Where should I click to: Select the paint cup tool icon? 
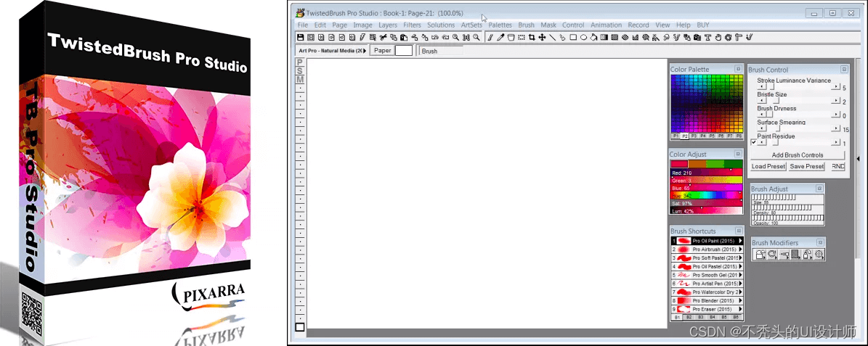pos(511,37)
